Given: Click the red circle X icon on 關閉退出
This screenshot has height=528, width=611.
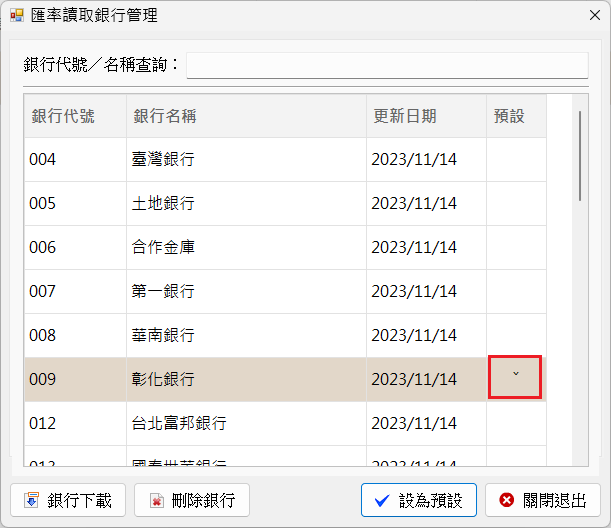Looking at the screenshot, I should (507, 500).
